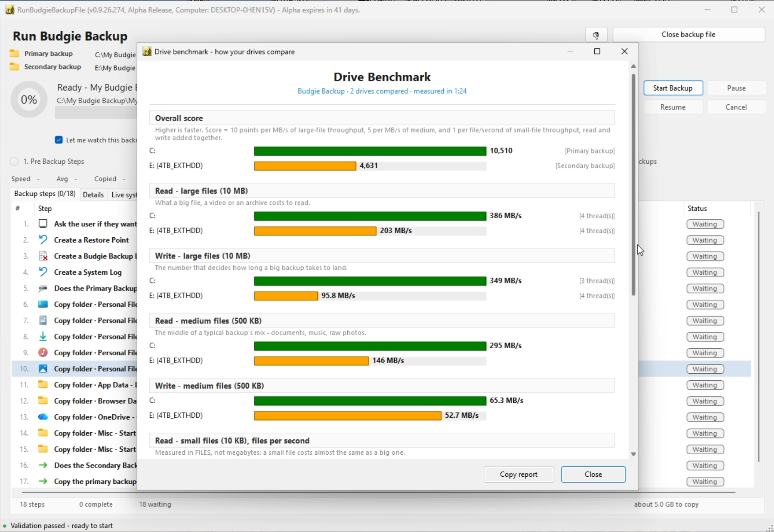774x532 pixels.
Task: Click the C: overall score green bar
Action: pyautogui.click(x=370, y=151)
